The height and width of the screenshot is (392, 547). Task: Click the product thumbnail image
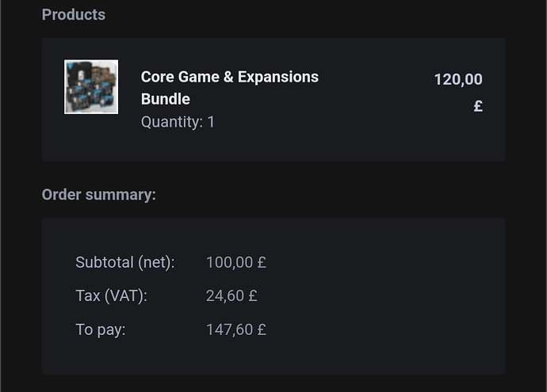pos(91,86)
